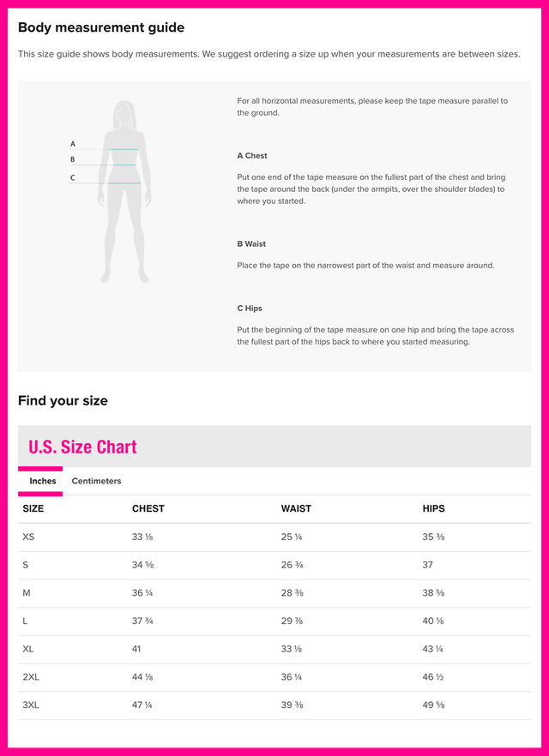Click the U.S. Size Chart heading
The height and width of the screenshot is (756, 549).
pyautogui.click(x=82, y=447)
